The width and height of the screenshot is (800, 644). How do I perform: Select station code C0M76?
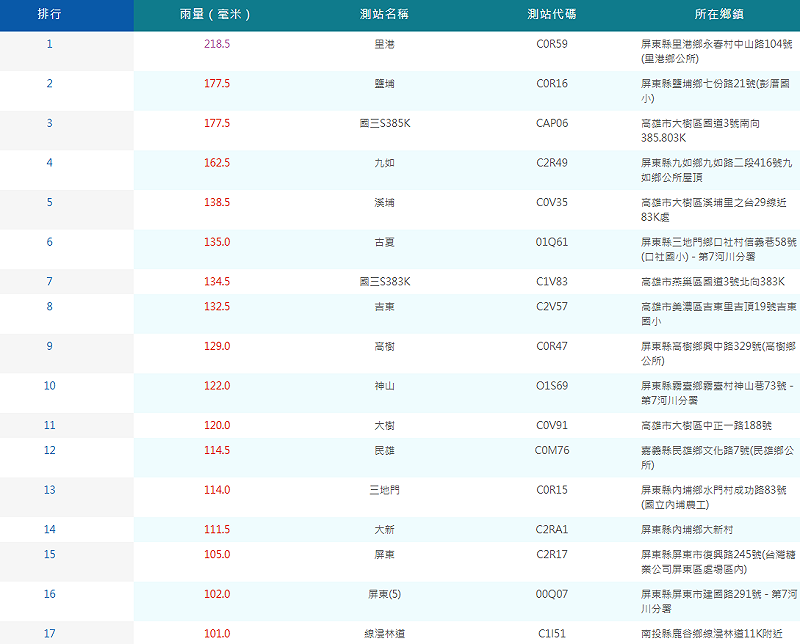[x=552, y=451]
